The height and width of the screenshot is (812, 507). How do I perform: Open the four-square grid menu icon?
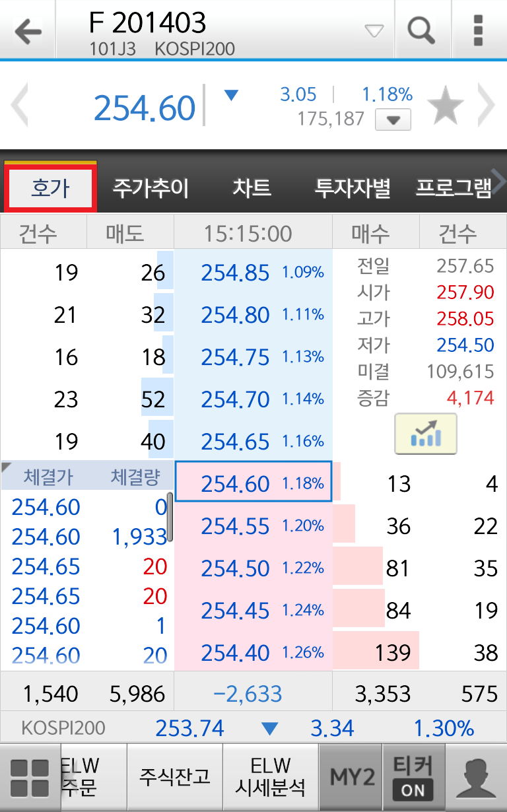[x=30, y=778]
